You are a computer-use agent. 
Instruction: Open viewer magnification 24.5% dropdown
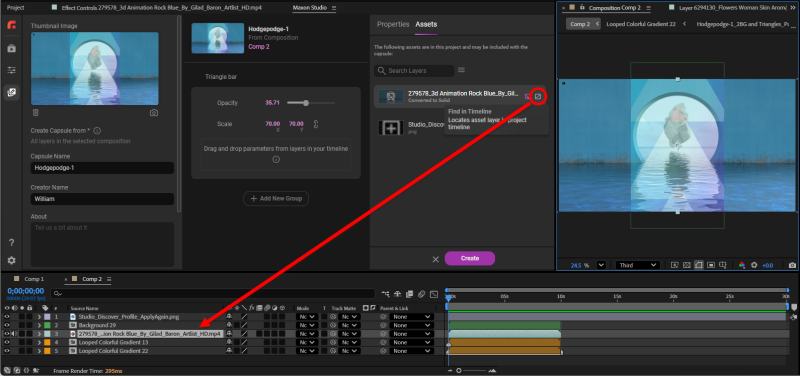pyautogui.click(x=601, y=265)
